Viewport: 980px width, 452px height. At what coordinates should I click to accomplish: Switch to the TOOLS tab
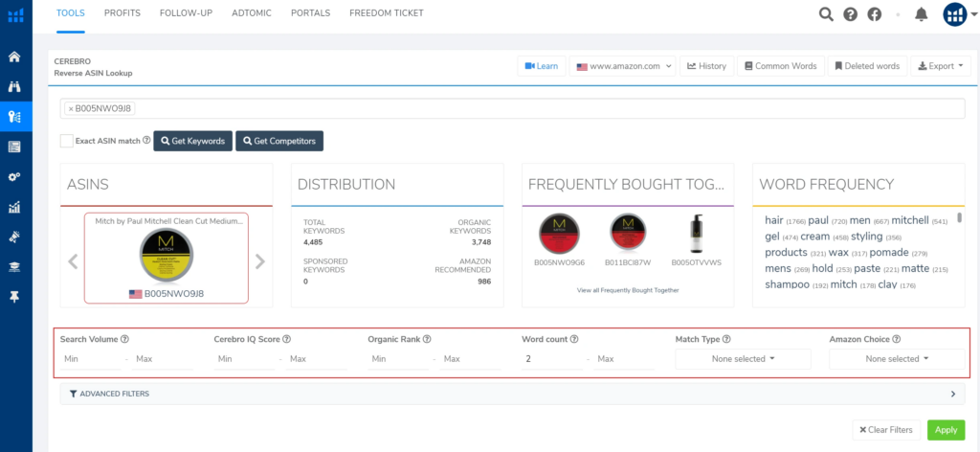70,13
